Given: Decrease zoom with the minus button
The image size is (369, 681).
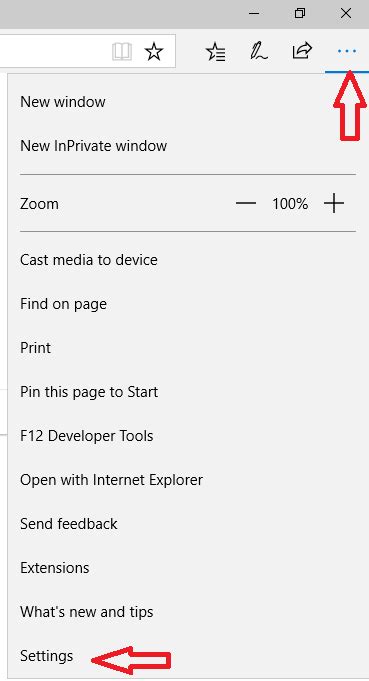Looking at the screenshot, I should tap(246, 203).
